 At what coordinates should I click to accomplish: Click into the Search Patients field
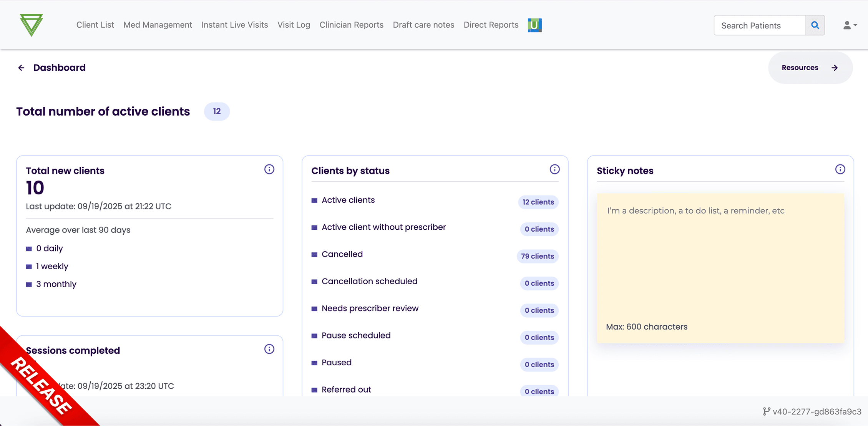[760, 25]
